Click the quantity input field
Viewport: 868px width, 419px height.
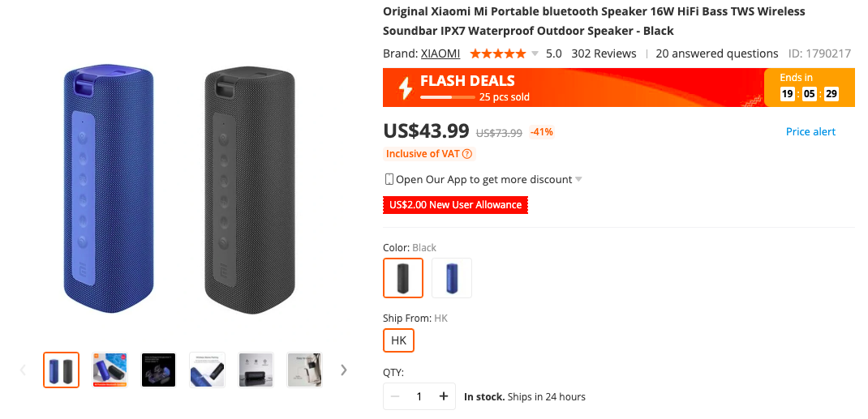click(x=419, y=396)
